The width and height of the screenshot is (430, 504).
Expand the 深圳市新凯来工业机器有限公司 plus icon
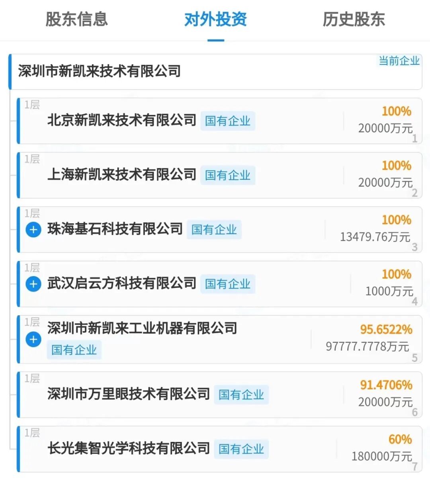[33, 340]
